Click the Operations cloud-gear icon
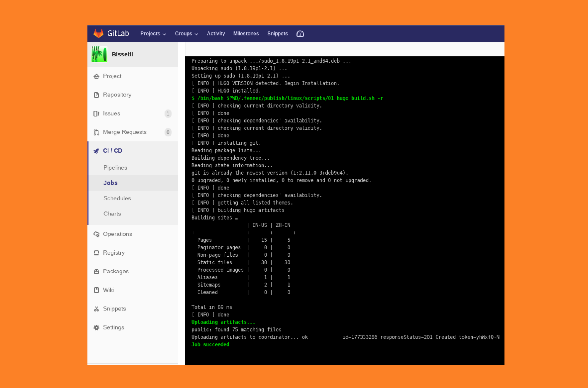The height and width of the screenshot is (388, 588). (96, 234)
